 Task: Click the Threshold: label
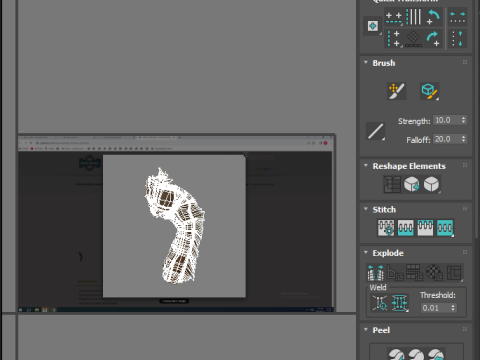click(x=438, y=295)
